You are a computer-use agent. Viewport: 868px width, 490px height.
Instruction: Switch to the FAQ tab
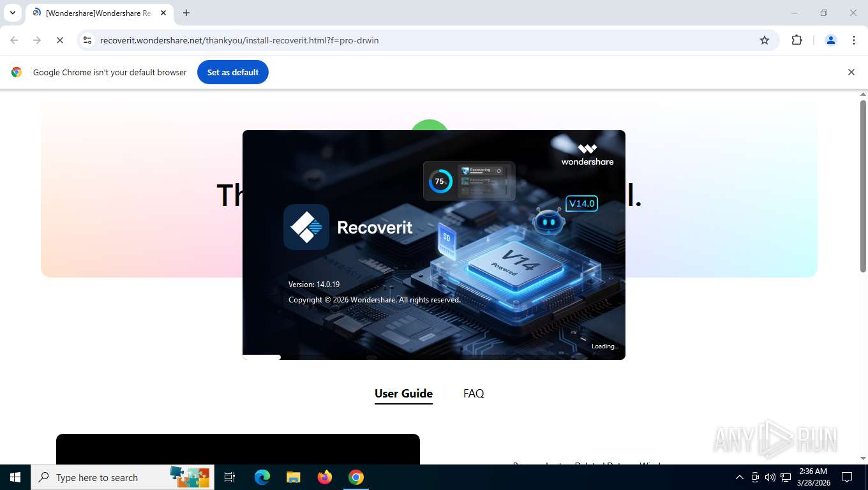(x=474, y=394)
